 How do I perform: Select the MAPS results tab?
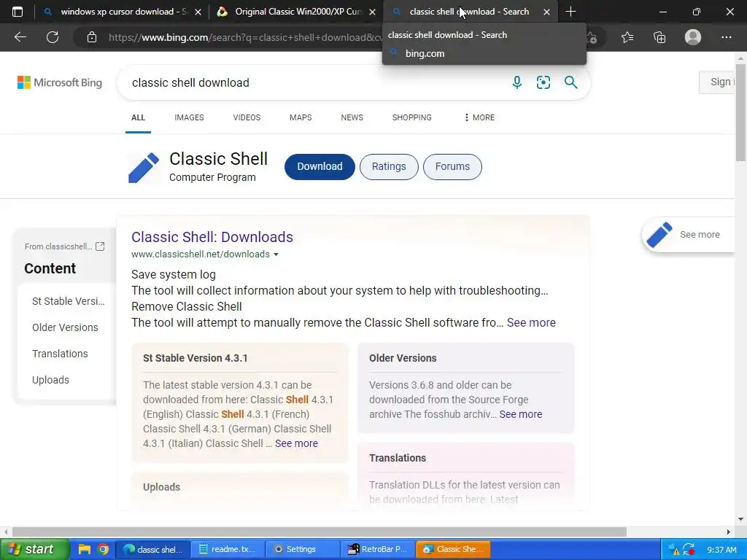301,117
